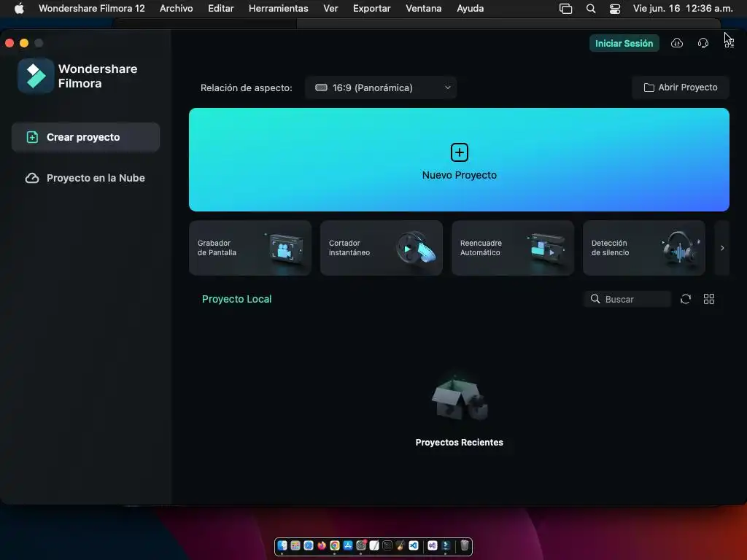Select the Proyecto Local tab
The width and height of the screenshot is (747, 560).
[x=237, y=299]
